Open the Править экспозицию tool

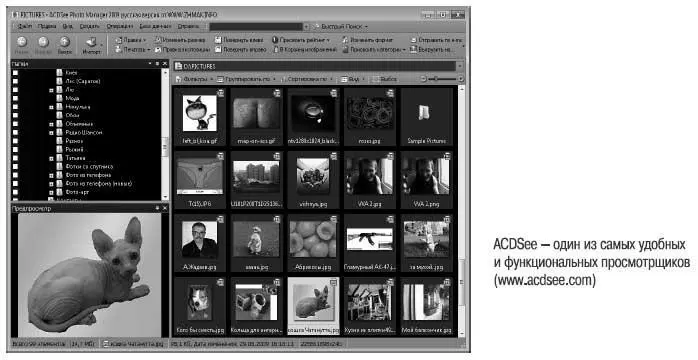click(183, 49)
